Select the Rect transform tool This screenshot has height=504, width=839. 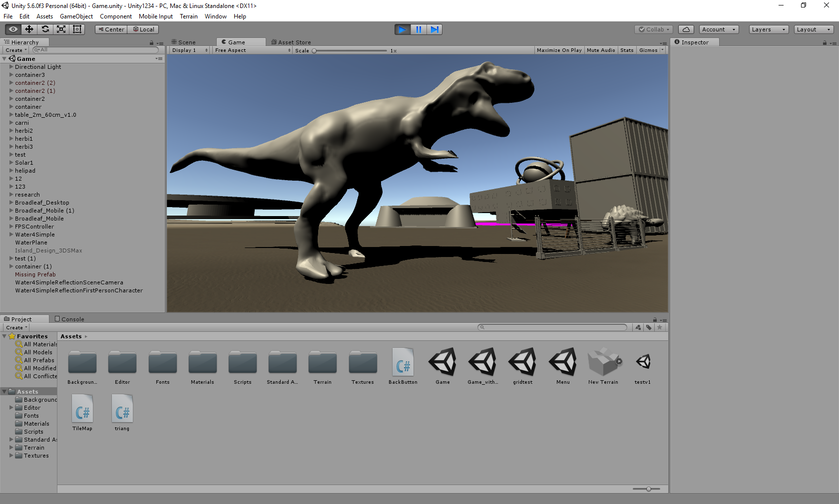[77, 29]
